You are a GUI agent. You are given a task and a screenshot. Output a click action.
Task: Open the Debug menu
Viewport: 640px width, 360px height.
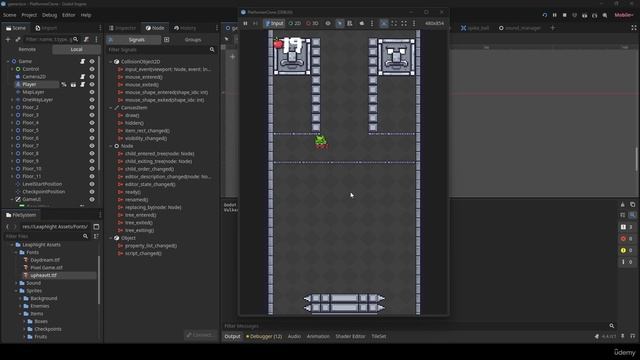[x=49, y=15]
